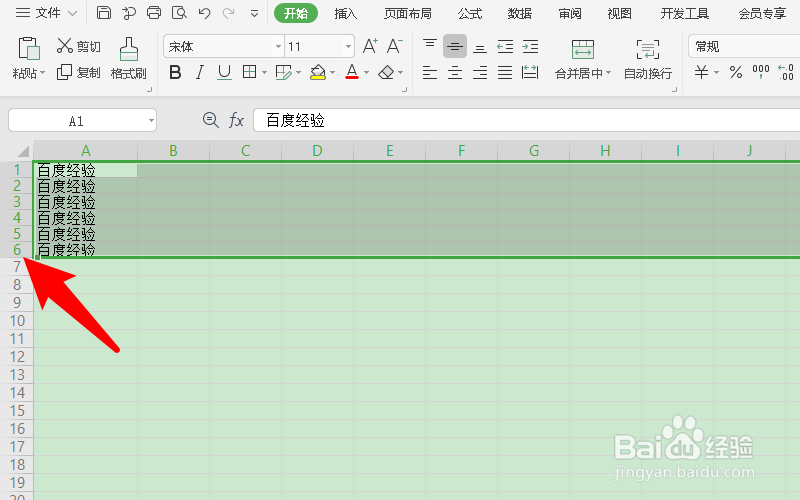Click the zoom magnifier next to fx
Viewport: 800px width, 500px height.
coord(211,120)
